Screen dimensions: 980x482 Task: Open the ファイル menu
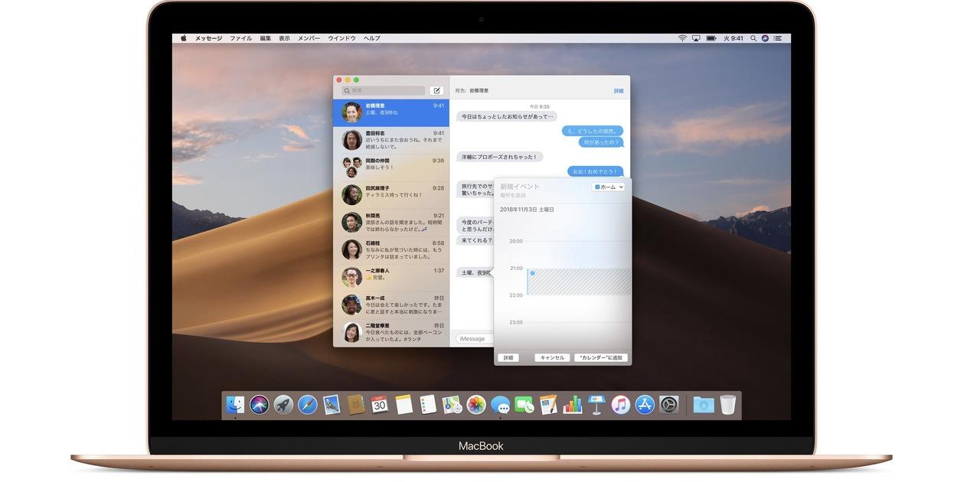241,38
